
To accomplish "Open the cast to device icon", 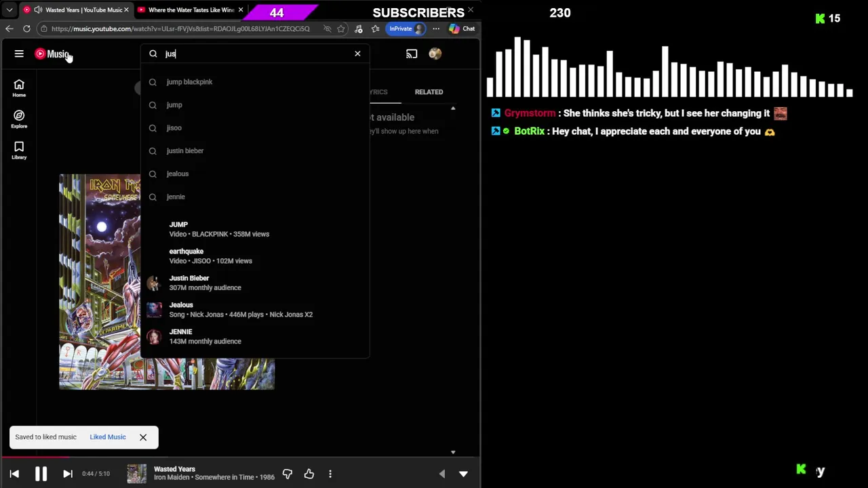I will point(412,54).
